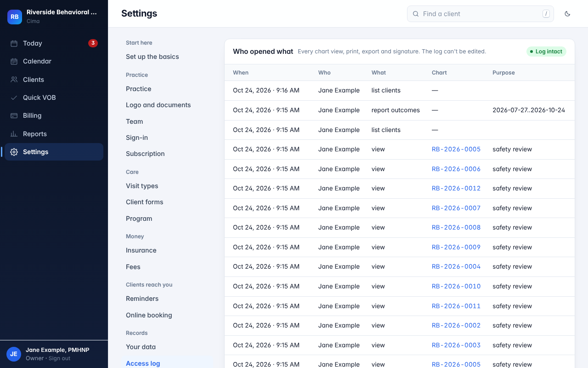Click the Calendar grid icon
Image resolution: width=588 pixels, height=368 pixels.
[14, 61]
